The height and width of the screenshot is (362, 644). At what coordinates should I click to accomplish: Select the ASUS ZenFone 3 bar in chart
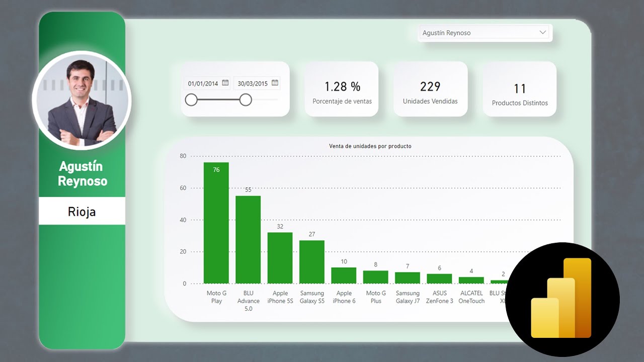[x=440, y=279]
